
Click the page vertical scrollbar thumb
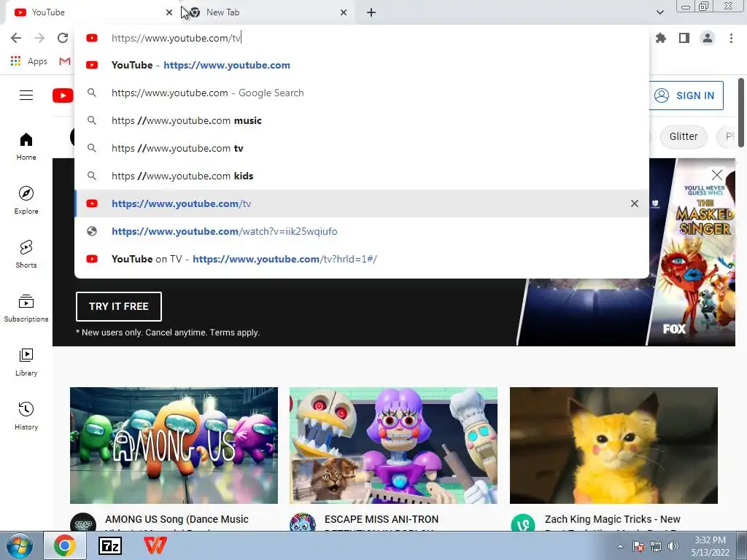tap(741, 113)
